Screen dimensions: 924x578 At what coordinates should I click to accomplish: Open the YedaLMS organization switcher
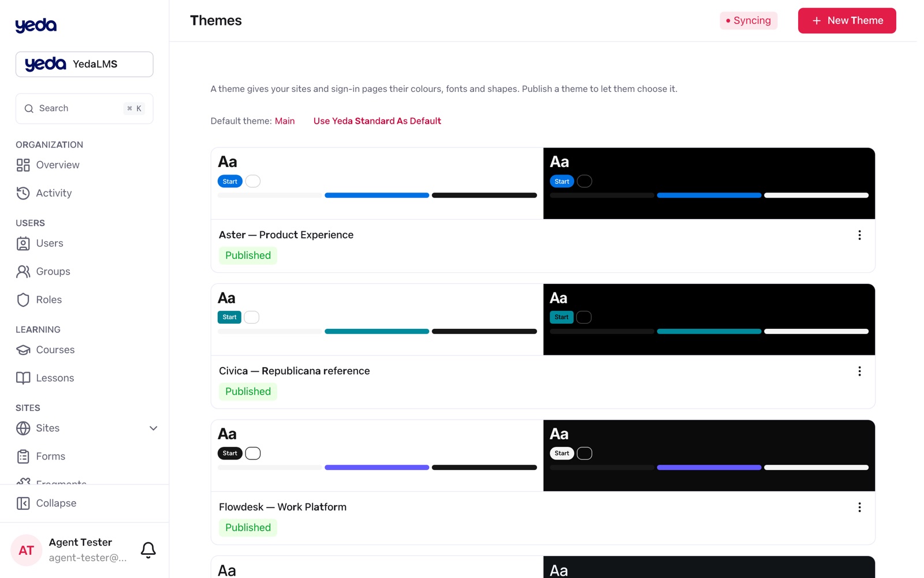pyautogui.click(x=84, y=64)
